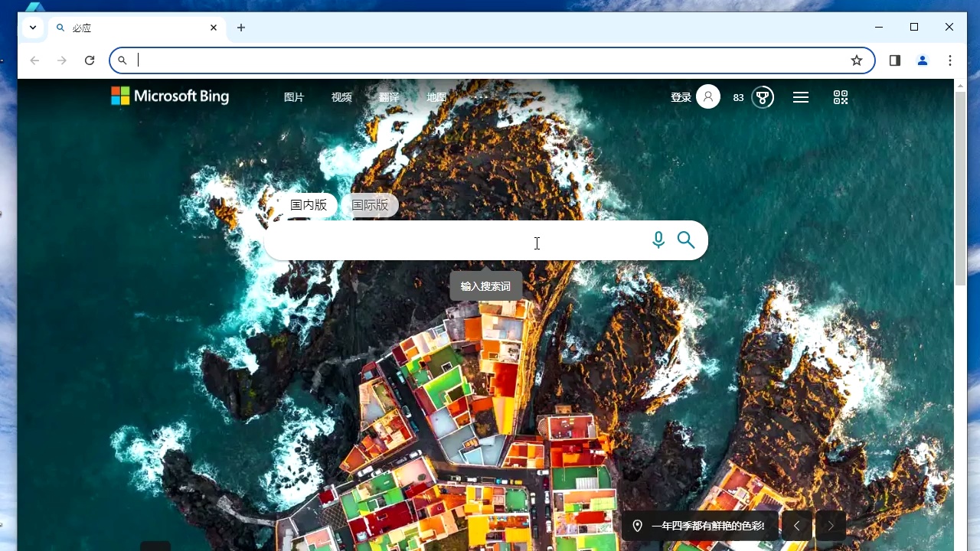Open the Bing Rewards trophy icon
This screenshot has width=980, height=551.
point(761,97)
